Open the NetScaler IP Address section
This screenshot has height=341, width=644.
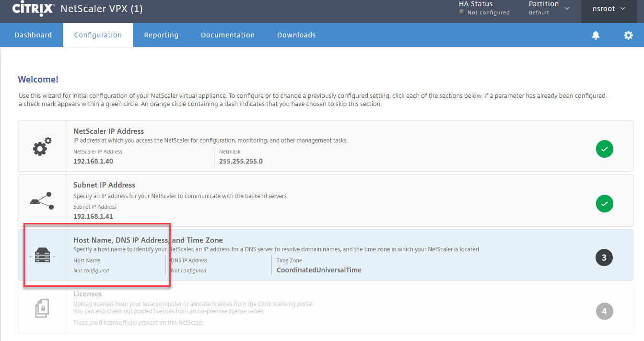point(326,146)
